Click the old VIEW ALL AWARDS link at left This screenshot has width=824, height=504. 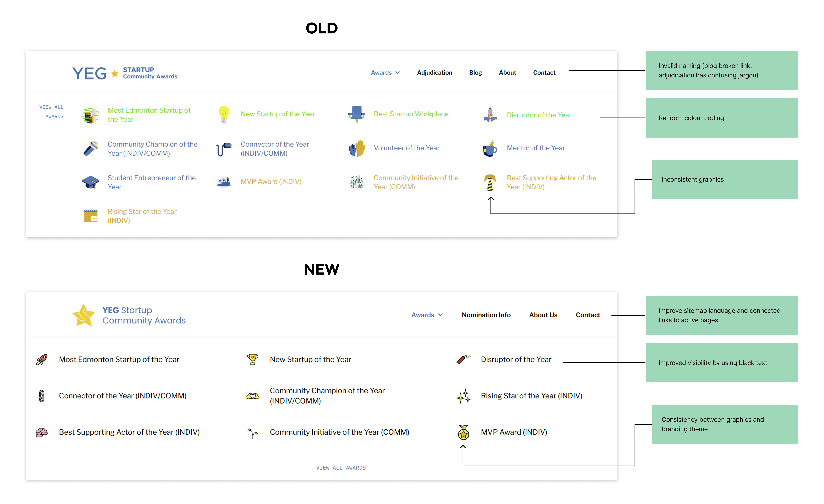[x=52, y=112]
